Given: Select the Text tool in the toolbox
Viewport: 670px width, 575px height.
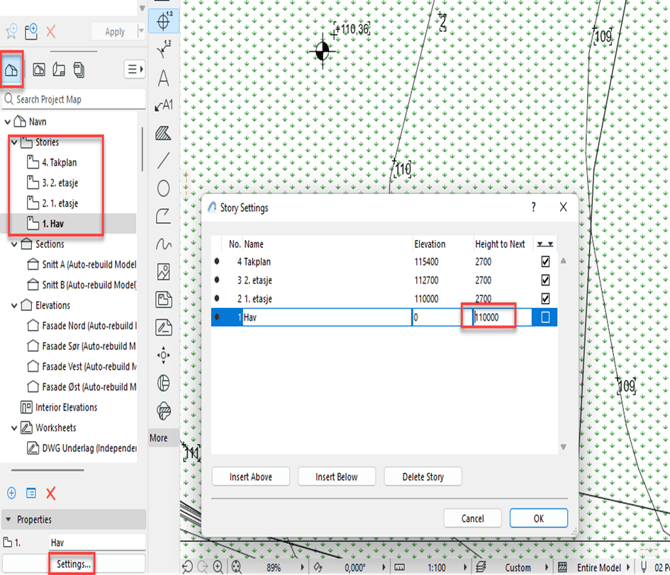Looking at the screenshot, I should (x=163, y=77).
